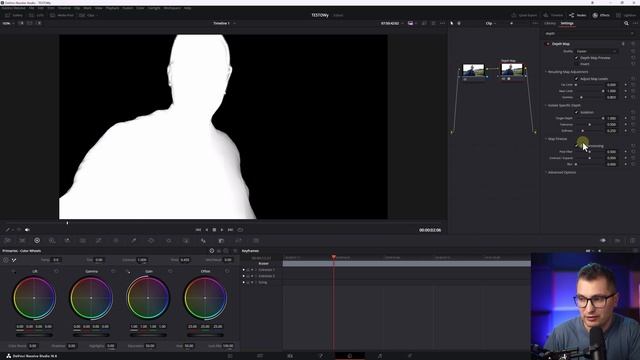Click the Contrast value field
The width and height of the screenshot is (640, 360).
[x=142, y=260]
